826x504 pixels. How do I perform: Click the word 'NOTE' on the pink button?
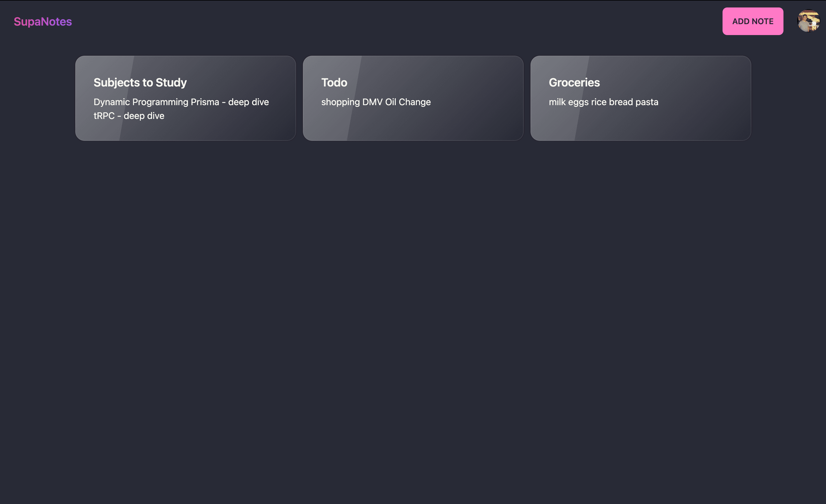pos(763,21)
